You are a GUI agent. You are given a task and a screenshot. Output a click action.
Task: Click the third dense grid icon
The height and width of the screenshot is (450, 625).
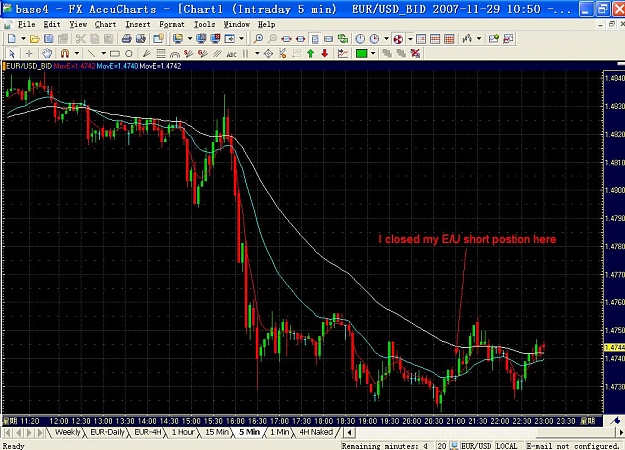tap(449, 39)
